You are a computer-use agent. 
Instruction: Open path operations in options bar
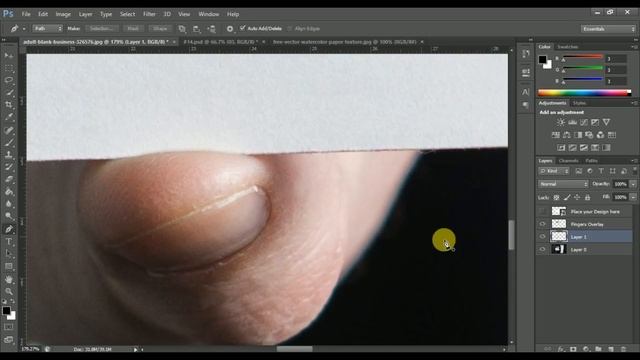(182, 29)
